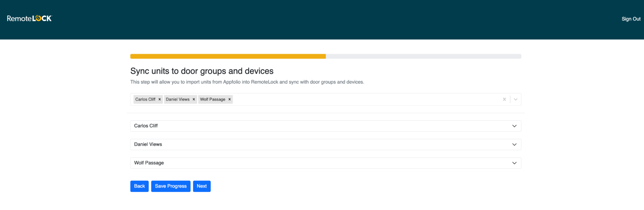Image resolution: width=644 pixels, height=210 pixels.
Task: Sign out of the account
Action: click(x=631, y=19)
